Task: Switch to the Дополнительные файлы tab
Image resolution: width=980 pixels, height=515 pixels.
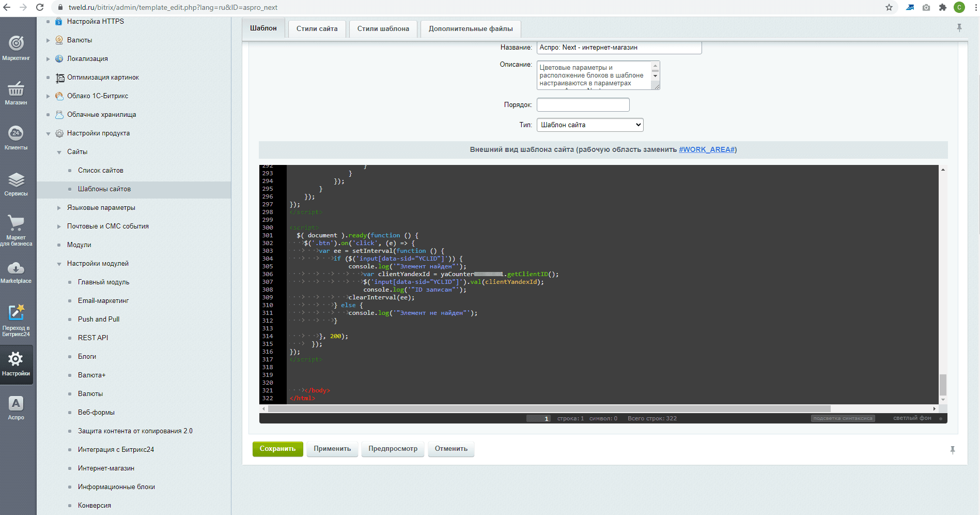Action: point(471,29)
